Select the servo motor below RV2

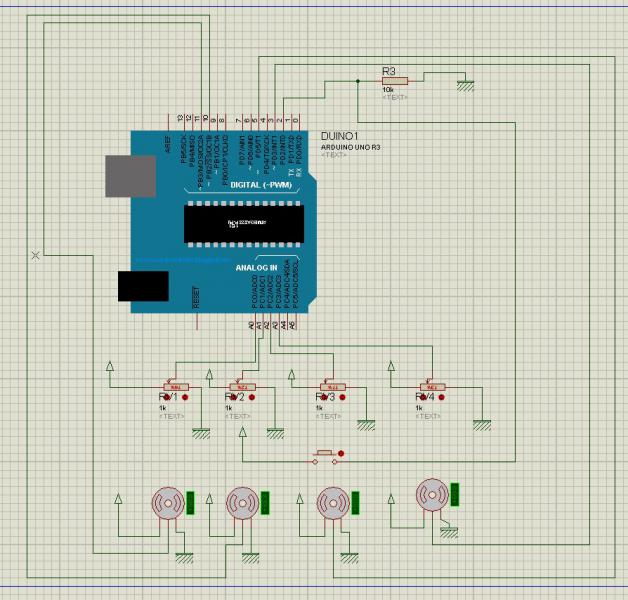[242, 503]
